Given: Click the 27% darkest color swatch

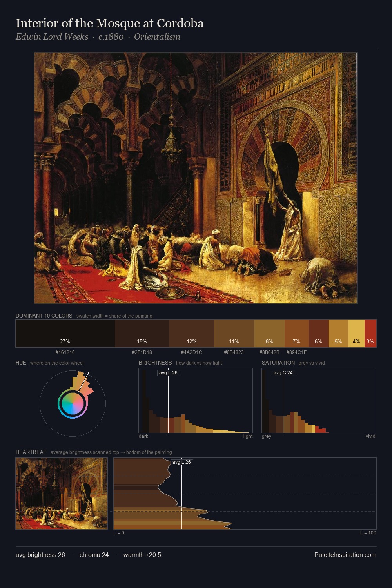Looking at the screenshot, I should [65, 334].
